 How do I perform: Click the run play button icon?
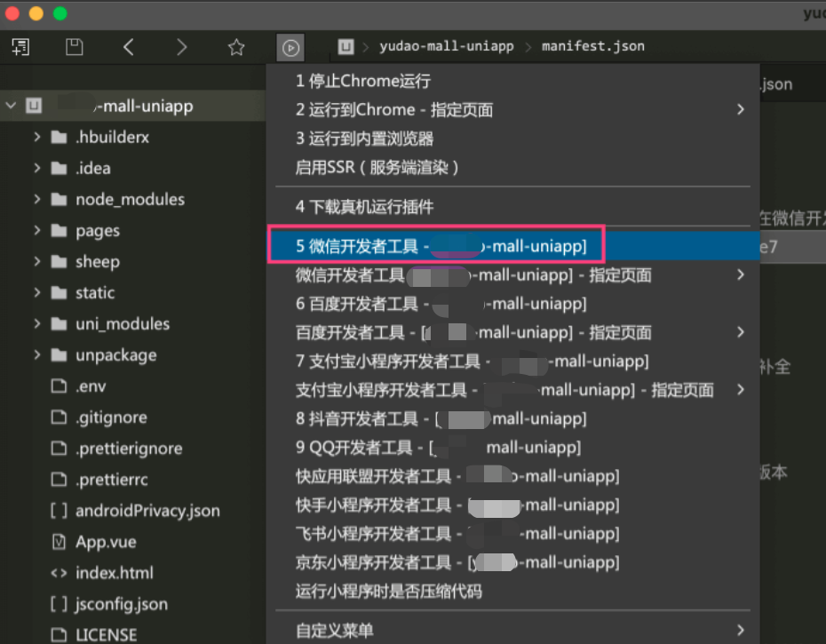click(290, 48)
